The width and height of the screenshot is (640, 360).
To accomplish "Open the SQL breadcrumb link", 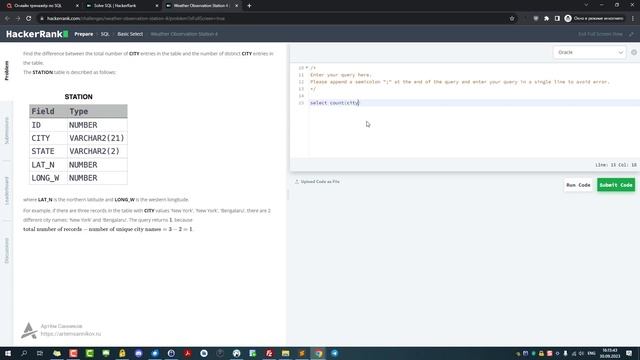I will point(105,34).
